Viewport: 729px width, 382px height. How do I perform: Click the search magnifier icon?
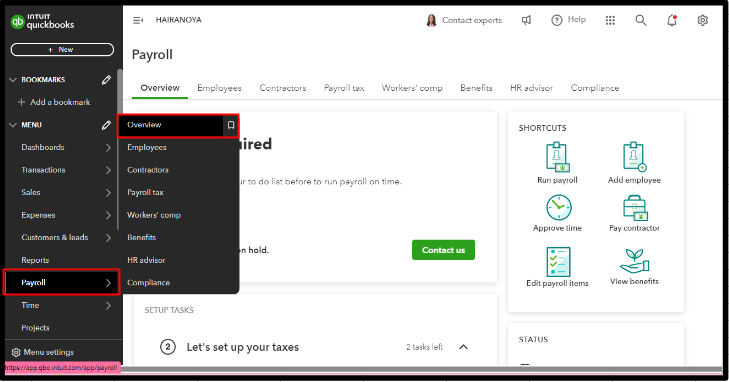coord(641,20)
